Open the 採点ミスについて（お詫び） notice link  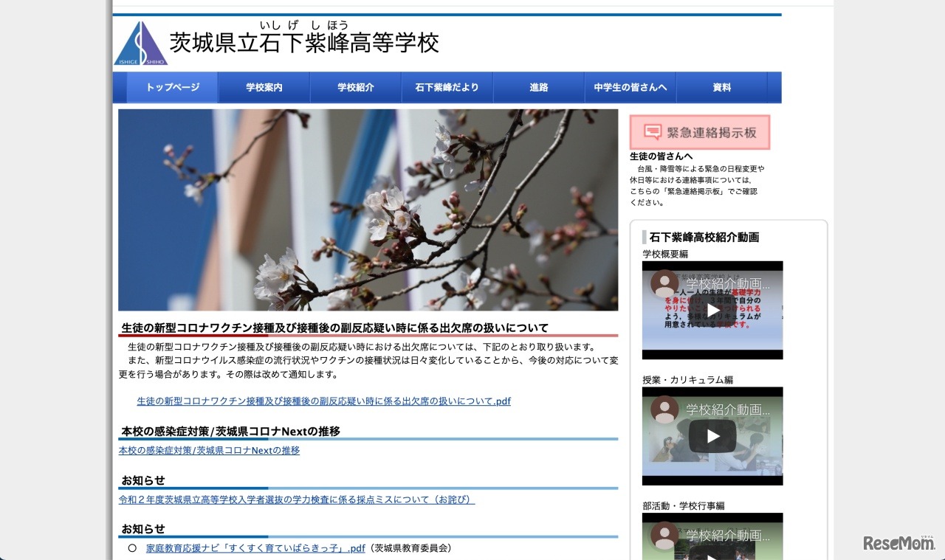coord(297,499)
